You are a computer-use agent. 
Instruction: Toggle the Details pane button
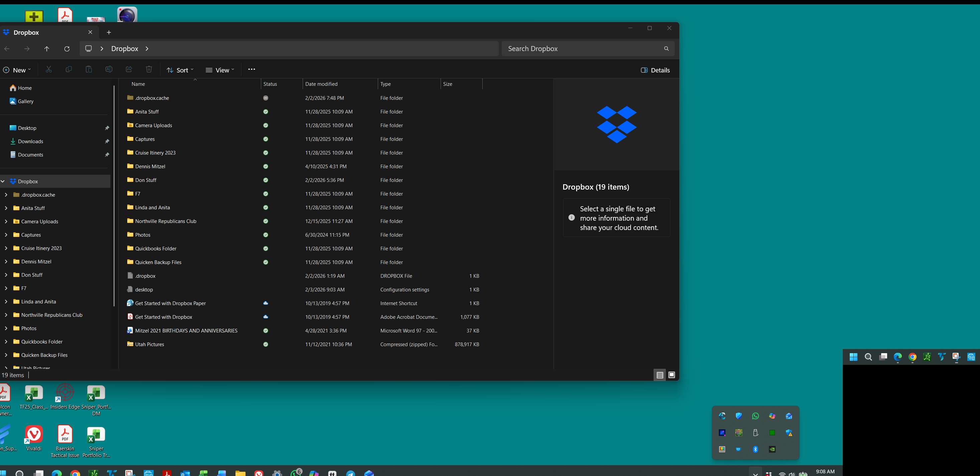pyautogui.click(x=655, y=70)
